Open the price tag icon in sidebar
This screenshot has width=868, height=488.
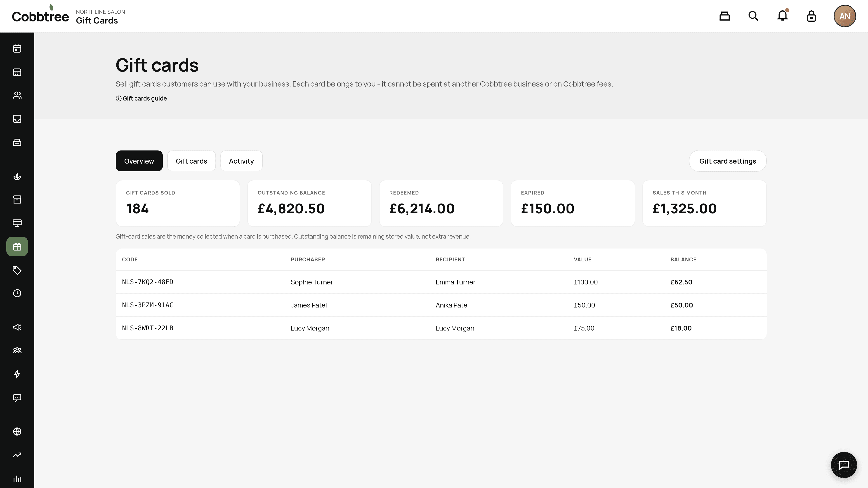coord(17,270)
